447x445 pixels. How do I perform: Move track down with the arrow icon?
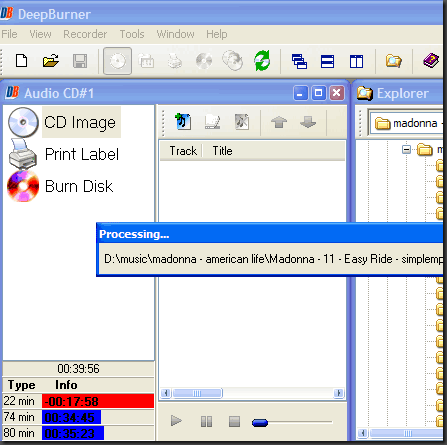tap(308, 122)
